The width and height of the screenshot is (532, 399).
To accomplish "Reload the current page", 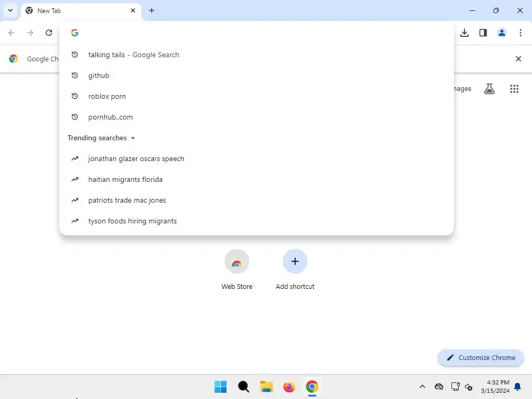I will tap(49, 33).
